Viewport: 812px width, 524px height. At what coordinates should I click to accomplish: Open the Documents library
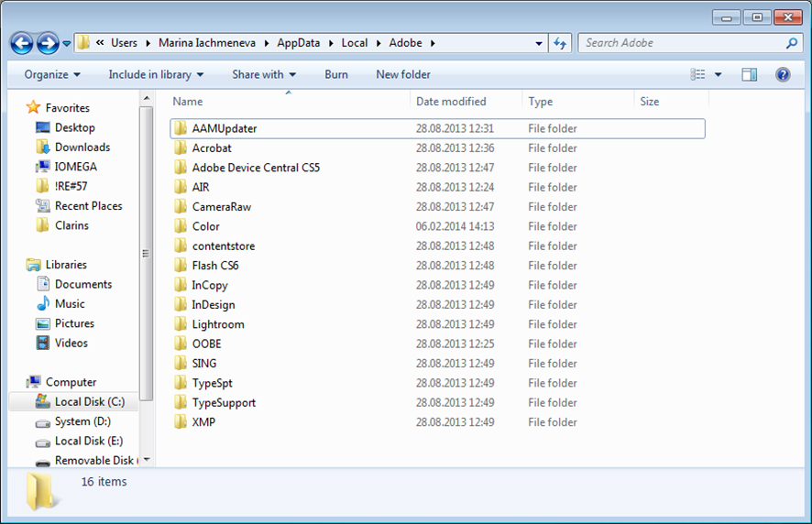(x=83, y=284)
